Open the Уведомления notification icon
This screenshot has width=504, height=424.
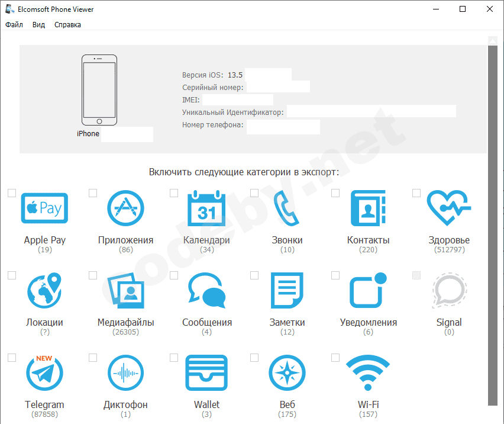[368, 290]
